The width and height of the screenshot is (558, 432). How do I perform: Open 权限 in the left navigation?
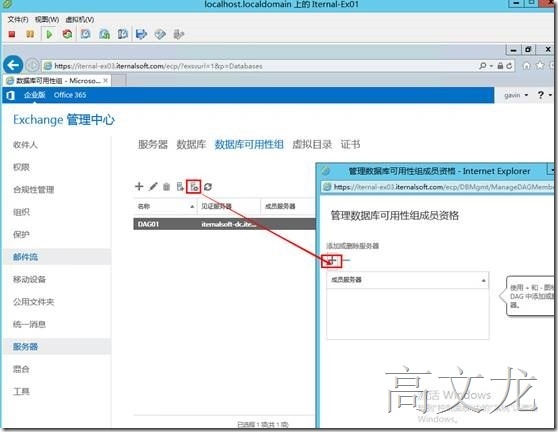point(21,167)
